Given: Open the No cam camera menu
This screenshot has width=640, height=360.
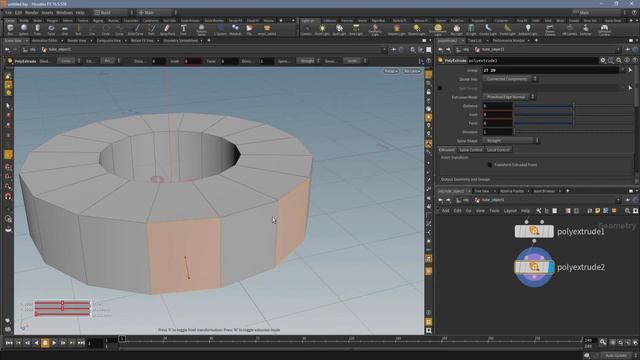Looking at the screenshot, I should pyautogui.click(x=411, y=71).
